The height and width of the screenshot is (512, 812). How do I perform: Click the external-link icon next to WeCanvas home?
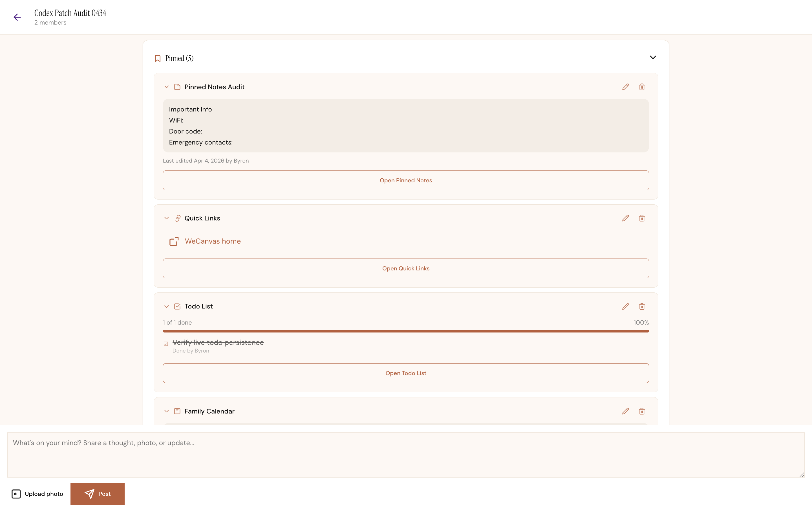click(x=174, y=241)
